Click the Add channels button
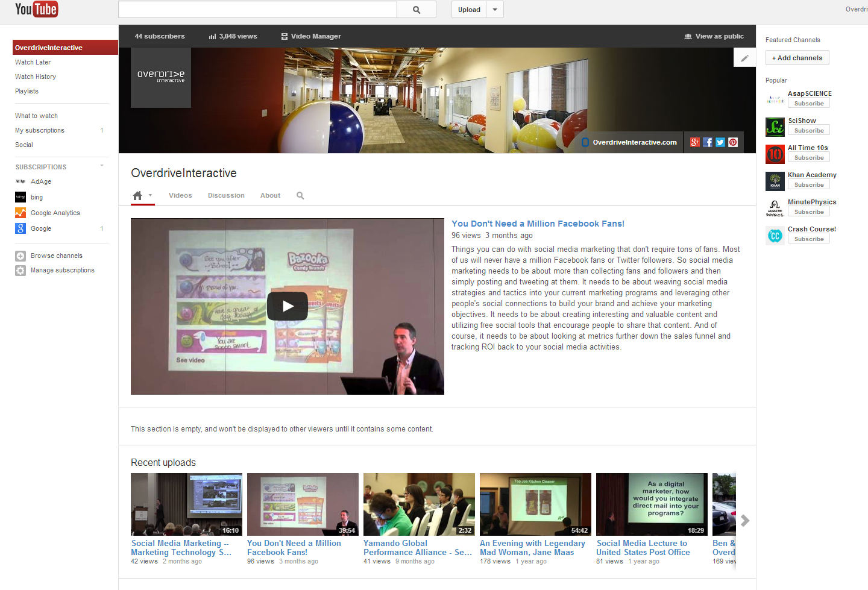Image resolution: width=868 pixels, height=590 pixels. tap(797, 58)
